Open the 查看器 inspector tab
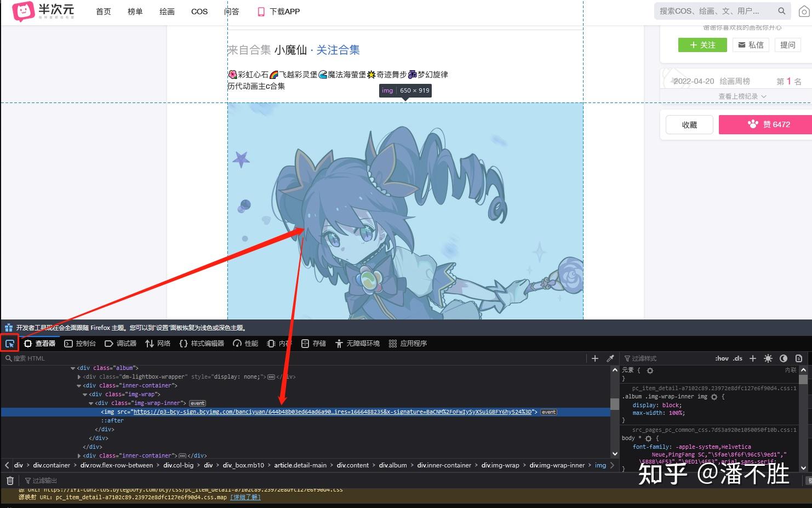Image resolution: width=812 pixels, height=508 pixels. (40, 344)
